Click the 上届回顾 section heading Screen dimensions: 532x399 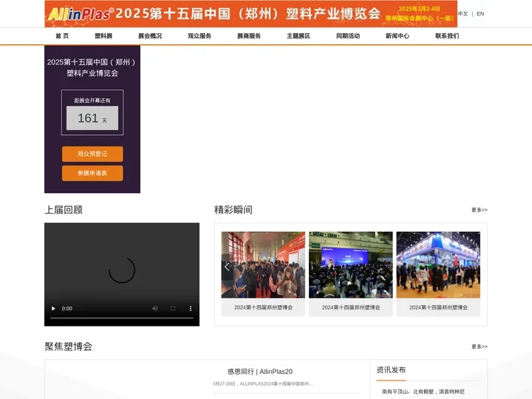(x=64, y=210)
